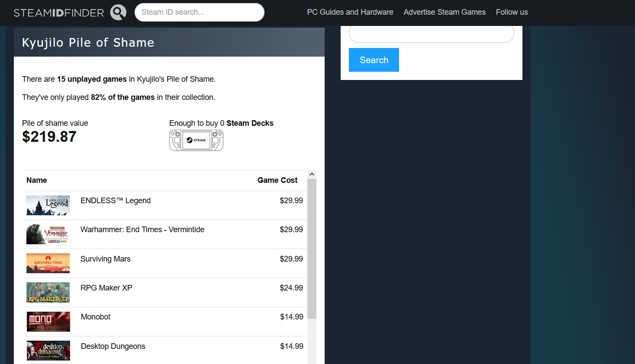Screen dimensions: 635x364
Task: Click the STEAMIDFINDER logo
Action: pos(59,13)
